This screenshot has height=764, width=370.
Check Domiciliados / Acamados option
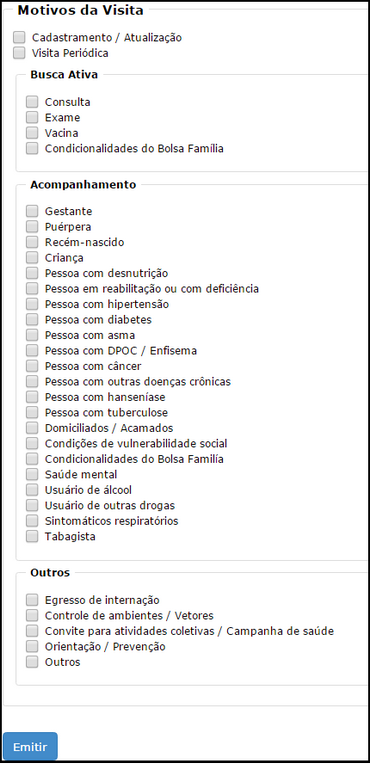tap(32, 428)
